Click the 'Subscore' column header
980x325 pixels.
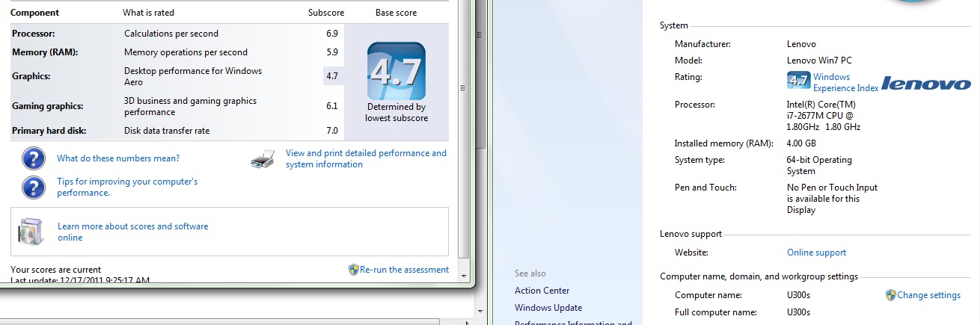pos(326,13)
